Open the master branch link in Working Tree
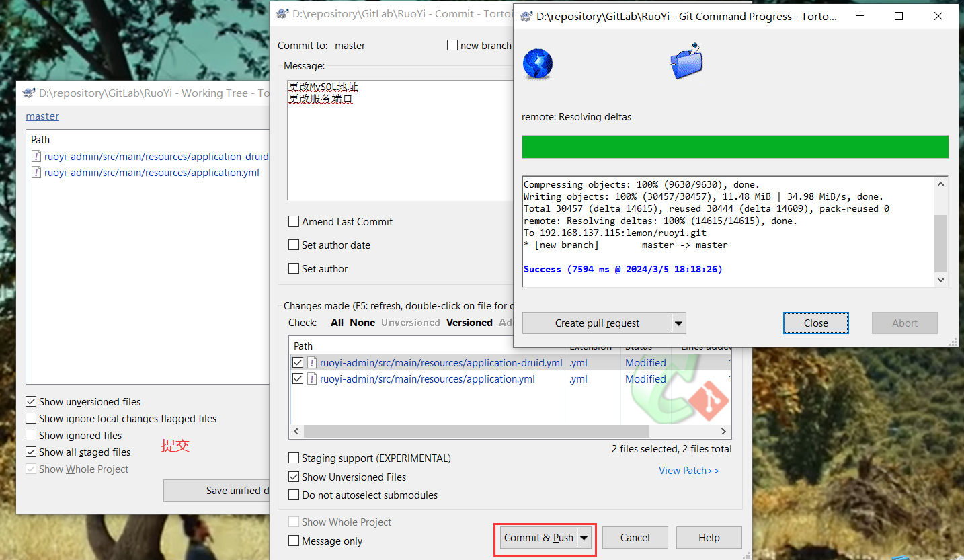 pyautogui.click(x=42, y=116)
